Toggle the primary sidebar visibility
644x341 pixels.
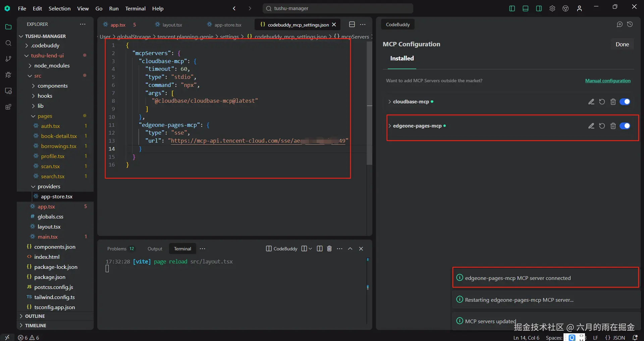(512, 8)
